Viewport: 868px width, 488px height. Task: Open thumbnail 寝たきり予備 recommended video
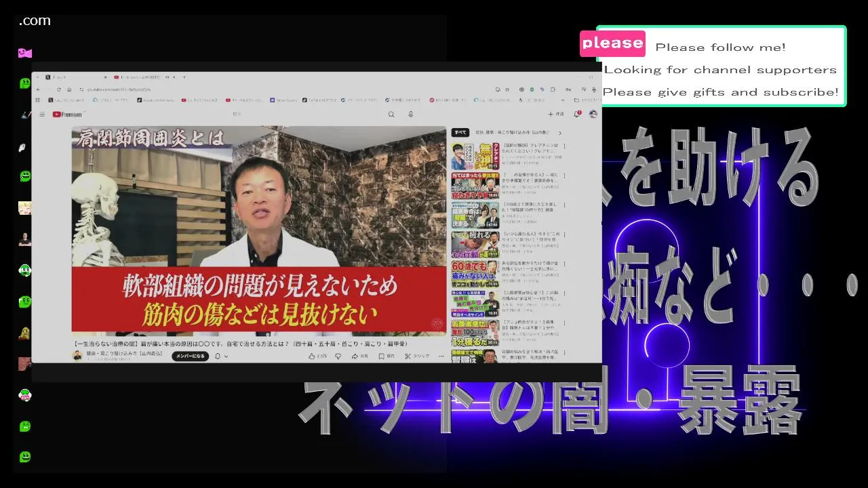[475, 185]
